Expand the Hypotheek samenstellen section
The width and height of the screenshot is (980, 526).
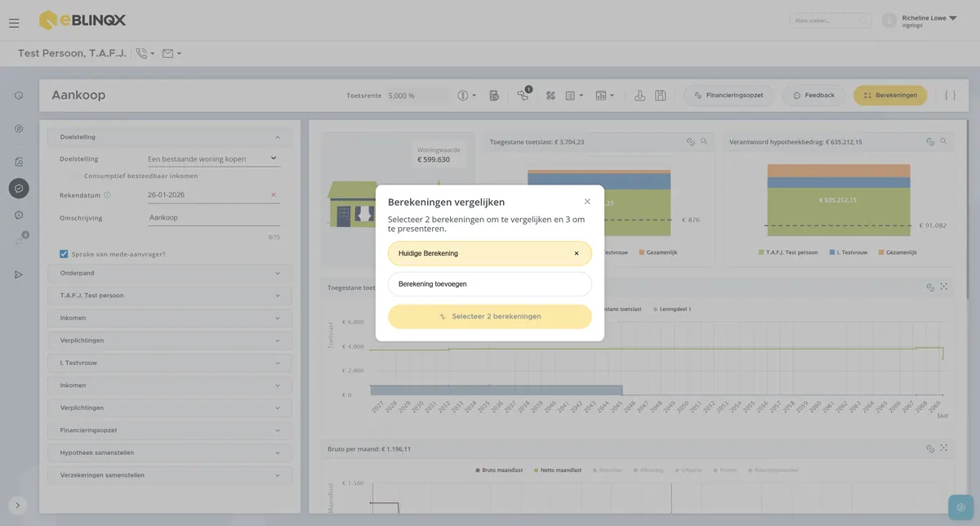pyautogui.click(x=170, y=452)
